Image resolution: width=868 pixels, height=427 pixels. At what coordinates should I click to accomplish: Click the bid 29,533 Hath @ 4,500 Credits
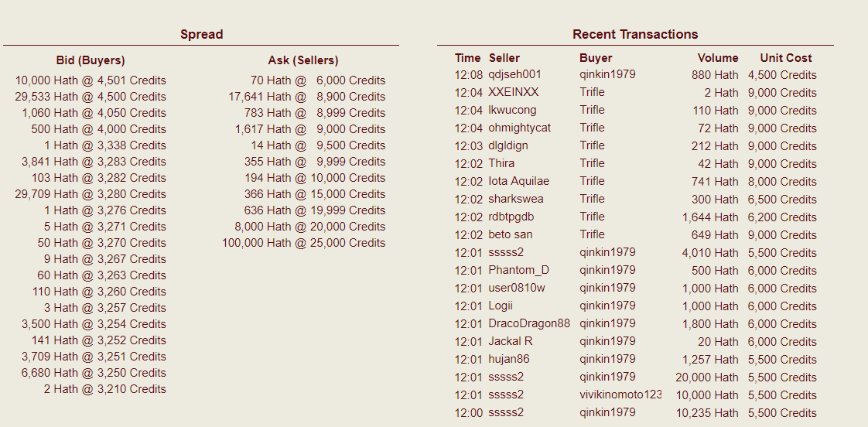(91, 97)
